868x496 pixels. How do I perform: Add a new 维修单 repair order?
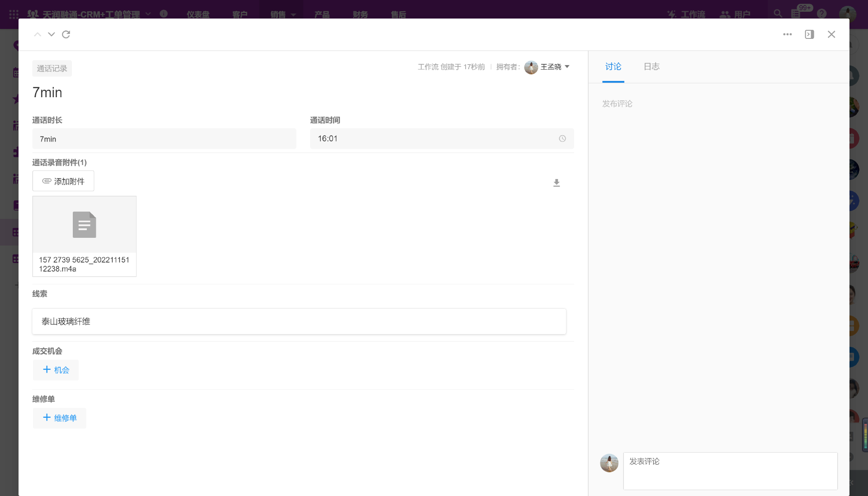(59, 418)
